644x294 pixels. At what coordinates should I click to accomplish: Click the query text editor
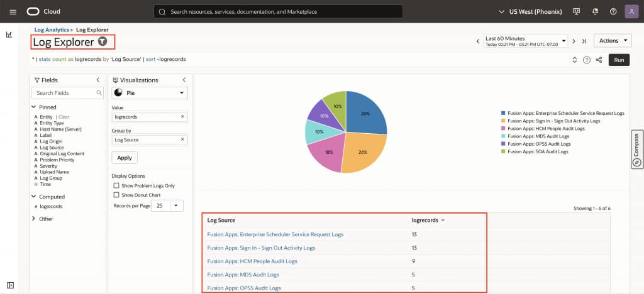point(300,60)
